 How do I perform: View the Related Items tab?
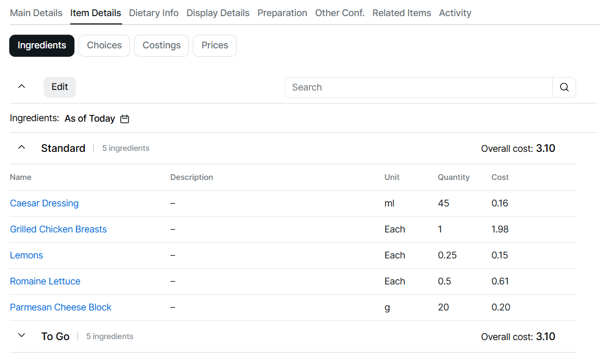(x=401, y=13)
